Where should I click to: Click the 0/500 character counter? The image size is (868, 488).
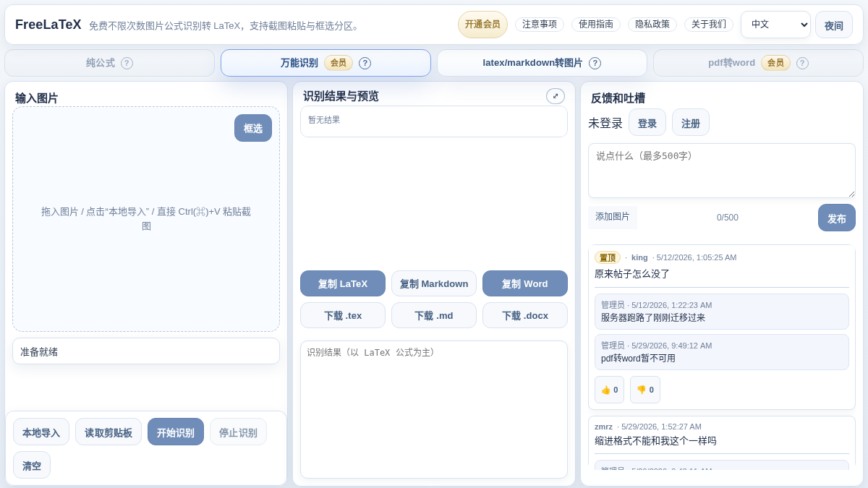pyautogui.click(x=728, y=218)
